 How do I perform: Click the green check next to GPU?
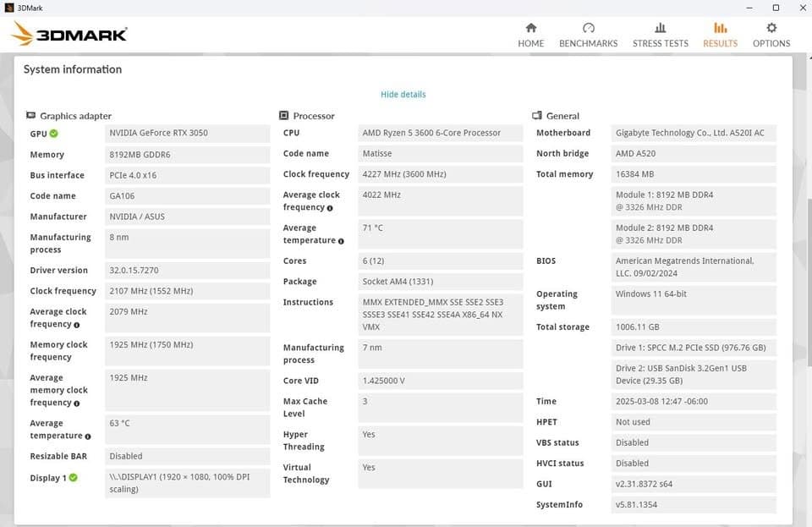pyautogui.click(x=54, y=134)
